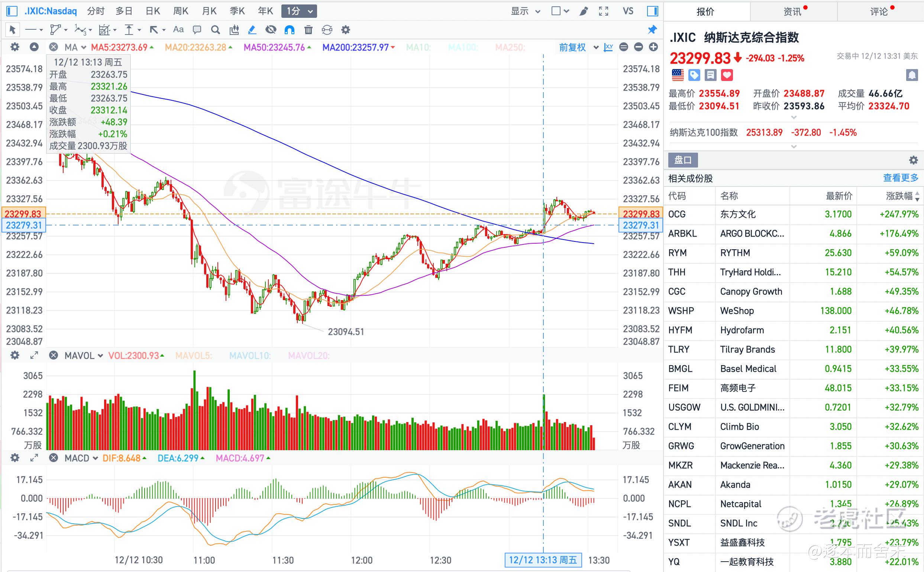Enter fullscreen chart mode
This screenshot has width=924, height=572.
(x=604, y=11)
